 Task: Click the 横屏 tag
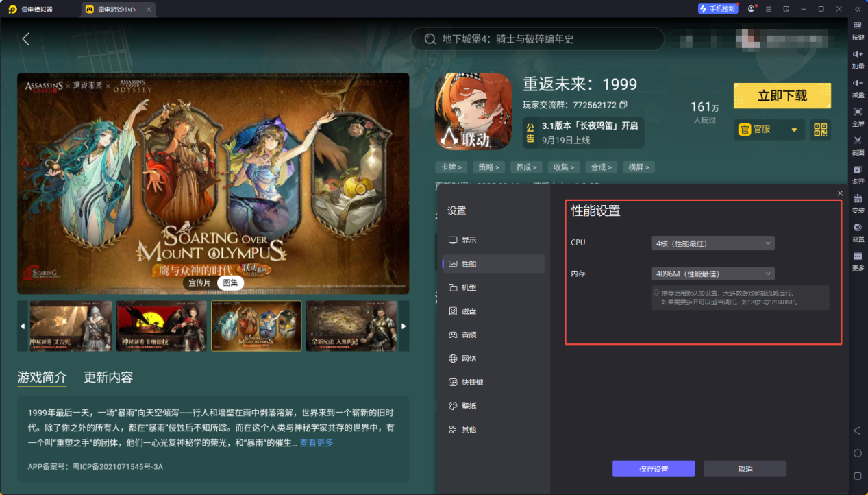click(x=639, y=167)
